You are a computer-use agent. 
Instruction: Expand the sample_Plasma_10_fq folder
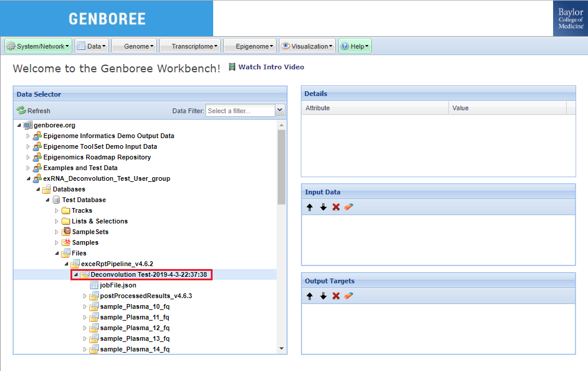[85, 307]
